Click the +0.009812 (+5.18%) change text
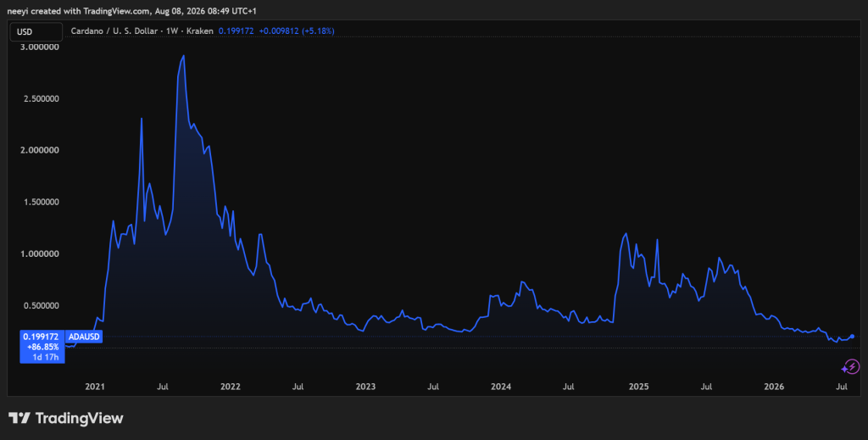Viewport: 868px width, 440px height. [297, 31]
